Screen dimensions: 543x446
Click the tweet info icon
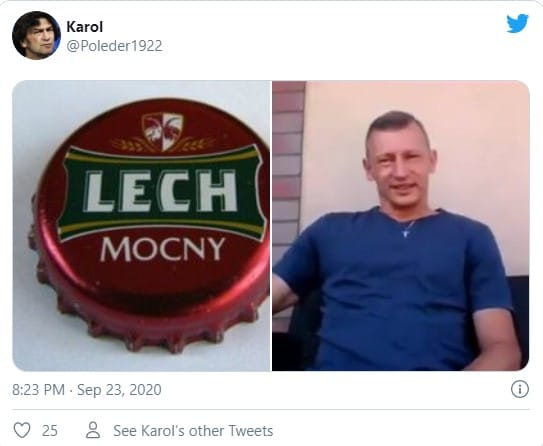click(x=520, y=389)
